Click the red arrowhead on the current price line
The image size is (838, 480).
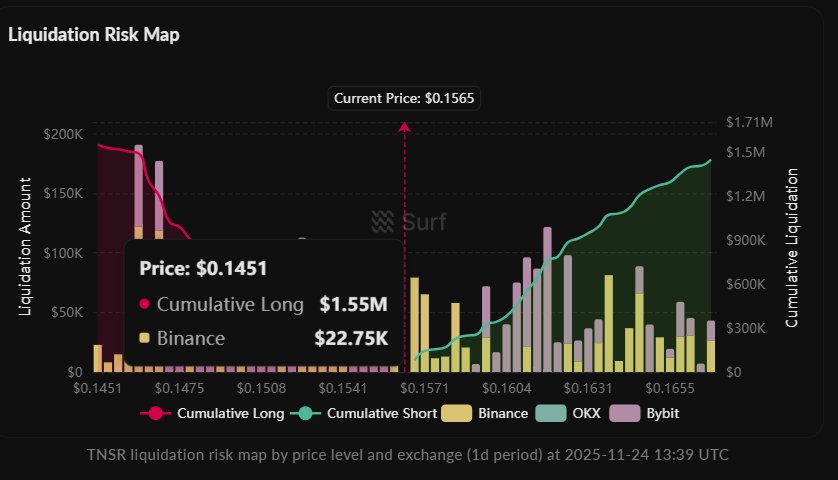click(x=405, y=127)
